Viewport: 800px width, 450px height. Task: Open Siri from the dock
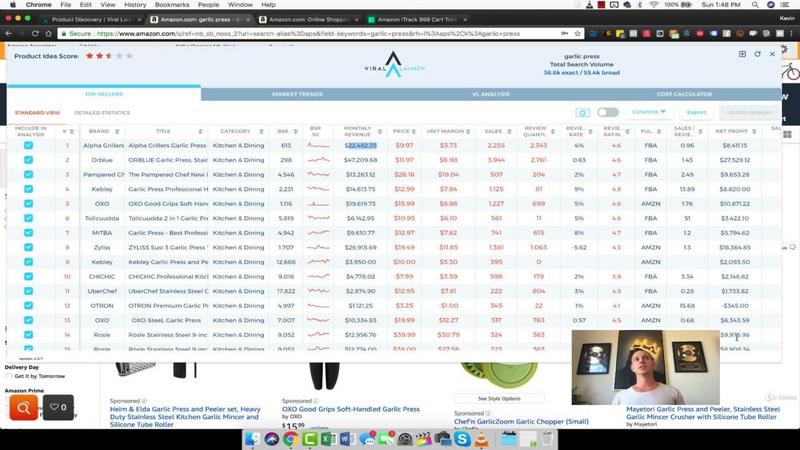click(x=271, y=439)
